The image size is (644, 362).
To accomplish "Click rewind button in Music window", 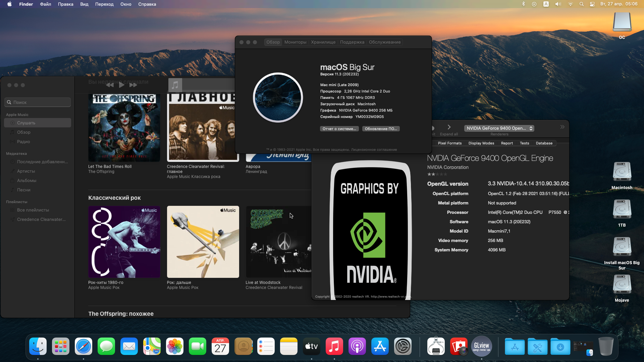I will (110, 85).
